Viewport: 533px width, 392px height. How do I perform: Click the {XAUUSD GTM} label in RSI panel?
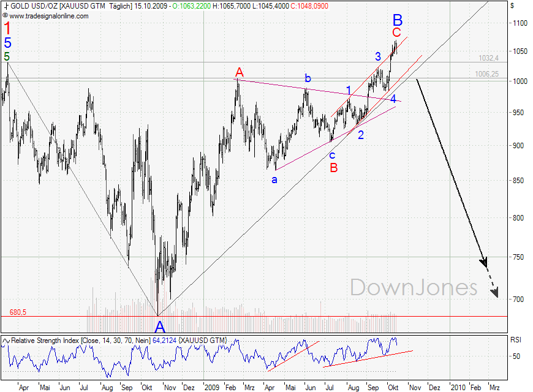[x=202, y=341]
